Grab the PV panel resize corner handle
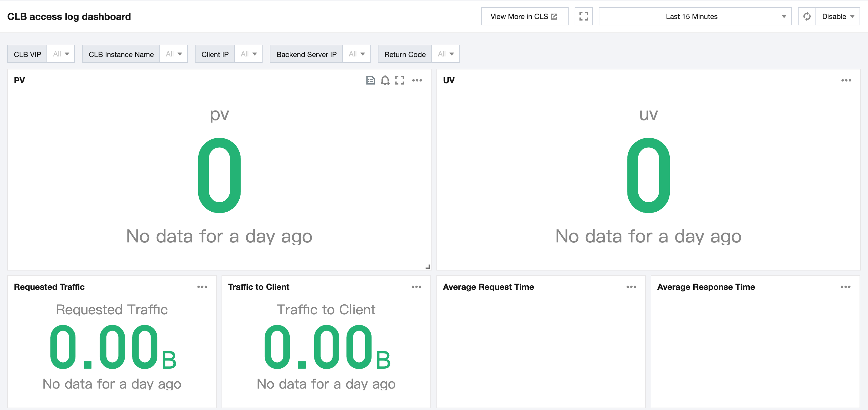Viewport: 868px width, 410px height. (428, 267)
